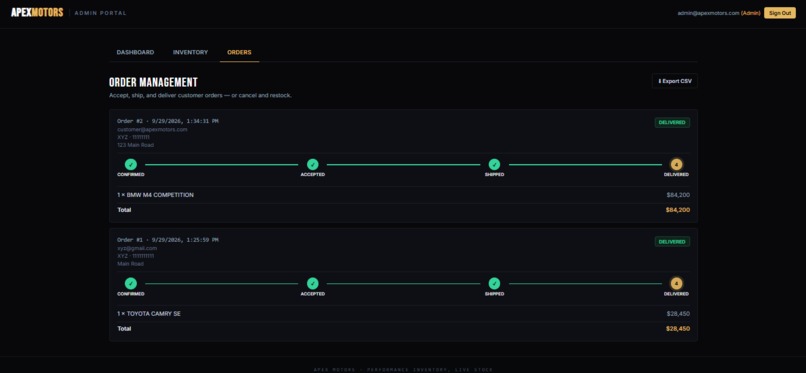Click the orange $84,200 total amount
The height and width of the screenshot is (373, 806).
pos(677,210)
